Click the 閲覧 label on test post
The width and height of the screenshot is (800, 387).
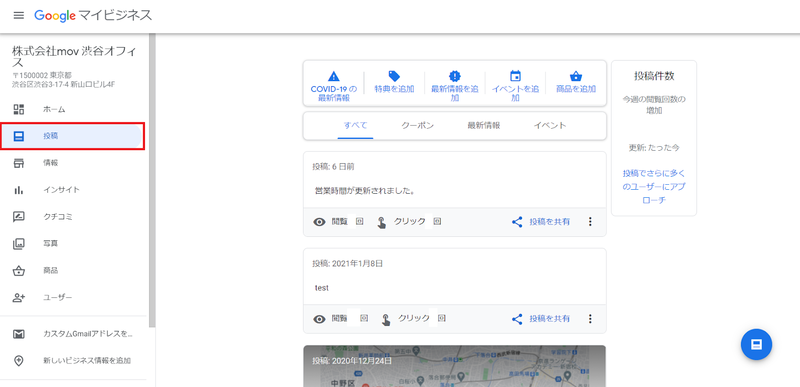[x=339, y=319]
